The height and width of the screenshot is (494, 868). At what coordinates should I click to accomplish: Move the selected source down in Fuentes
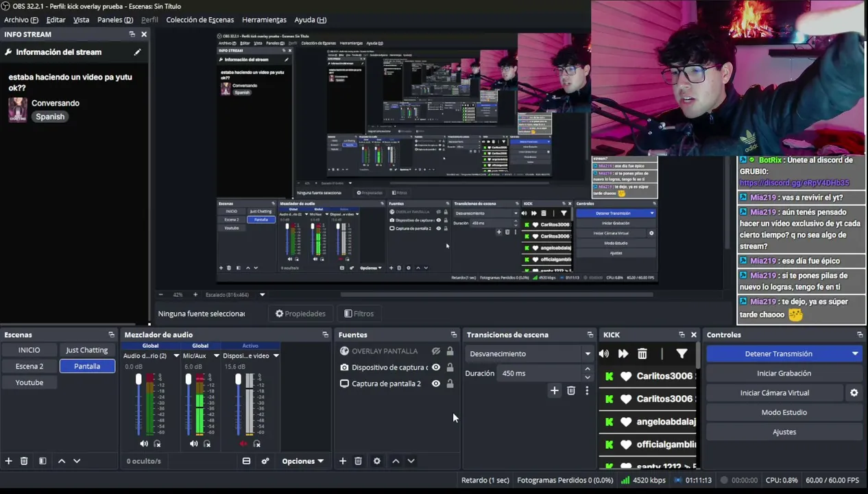click(411, 461)
